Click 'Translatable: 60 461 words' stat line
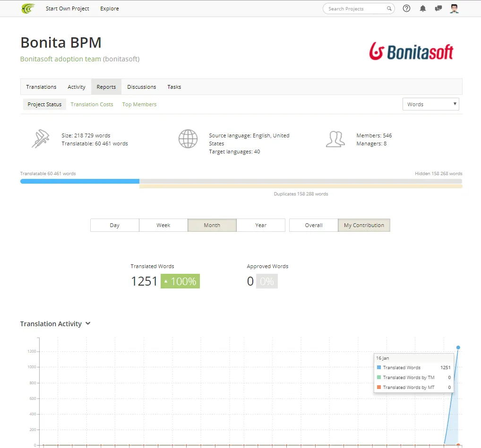 (95, 144)
